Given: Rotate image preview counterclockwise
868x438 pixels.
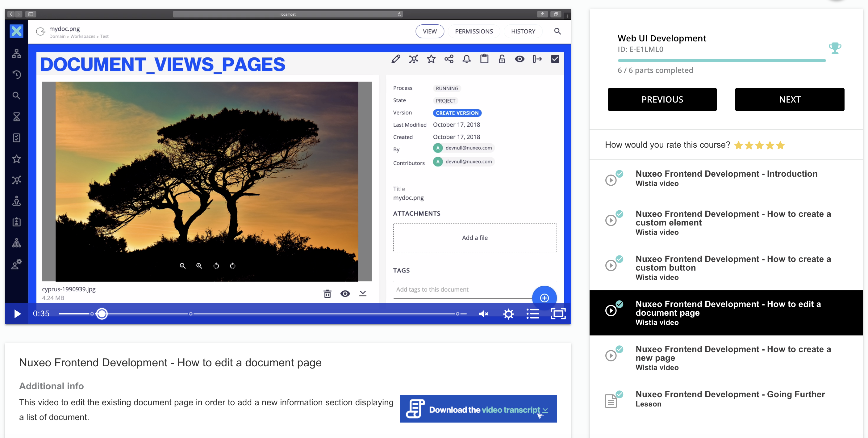Looking at the screenshot, I should click(216, 266).
